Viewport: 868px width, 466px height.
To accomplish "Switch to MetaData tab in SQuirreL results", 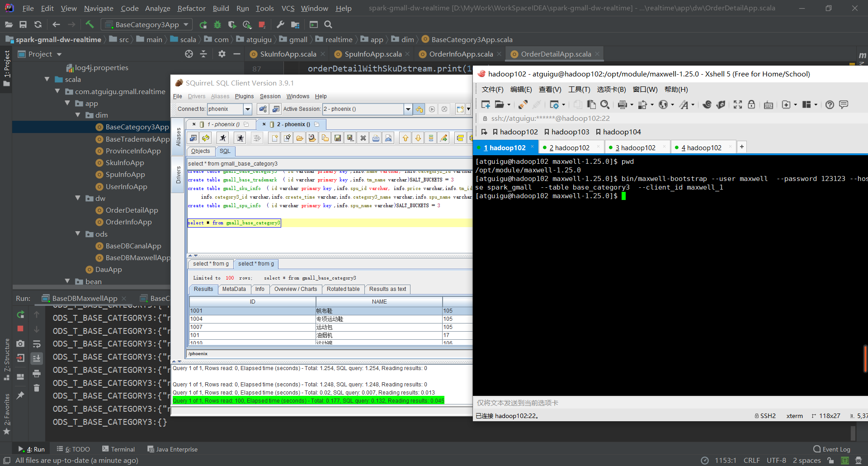I will click(x=234, y=289).
